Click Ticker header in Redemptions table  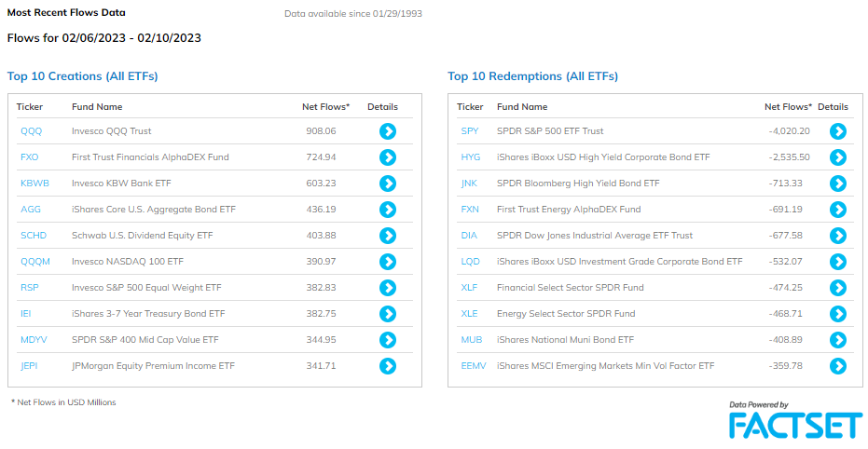pyautogui.click(x=470, y=107)
